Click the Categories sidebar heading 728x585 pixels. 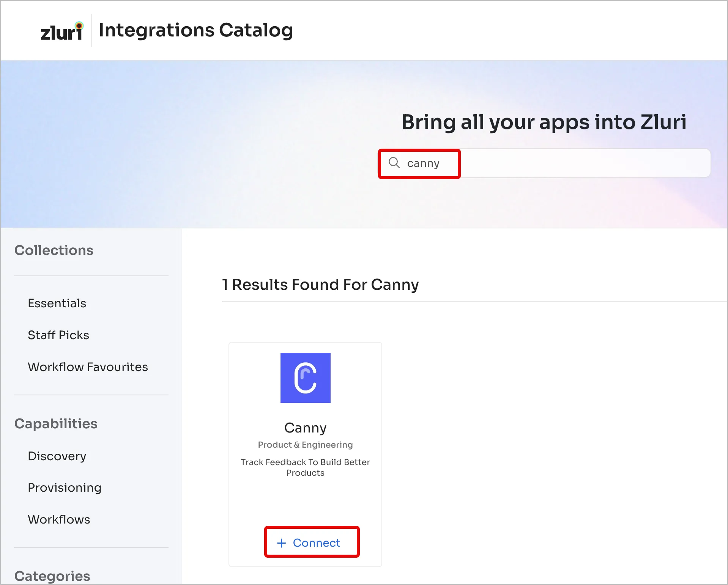(x=52, y=576)
